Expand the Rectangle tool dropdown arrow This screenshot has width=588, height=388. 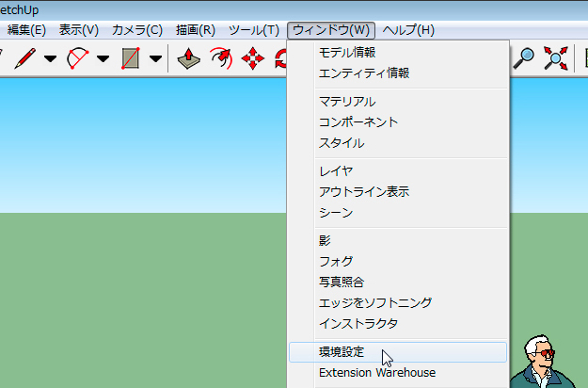(155, 58)
